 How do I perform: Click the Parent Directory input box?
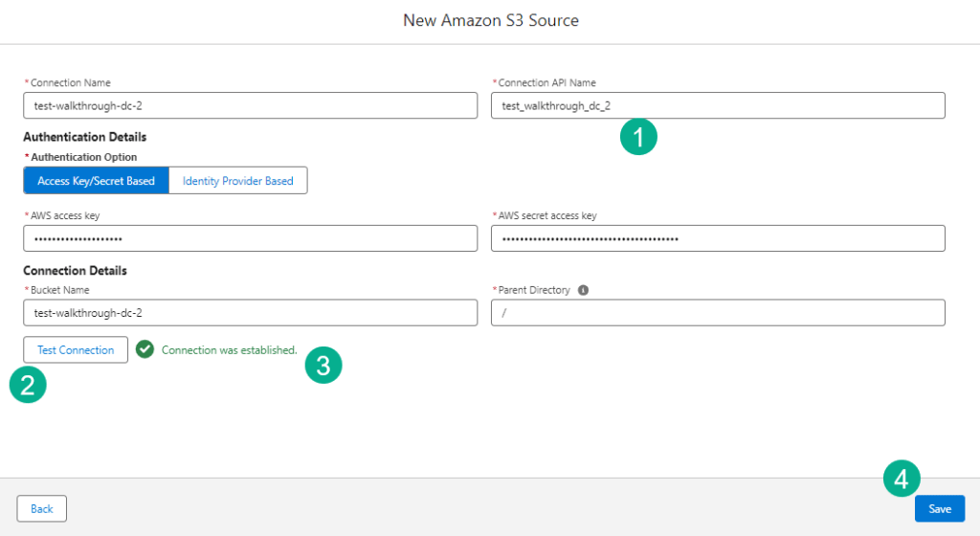click(x=718, y=313)
